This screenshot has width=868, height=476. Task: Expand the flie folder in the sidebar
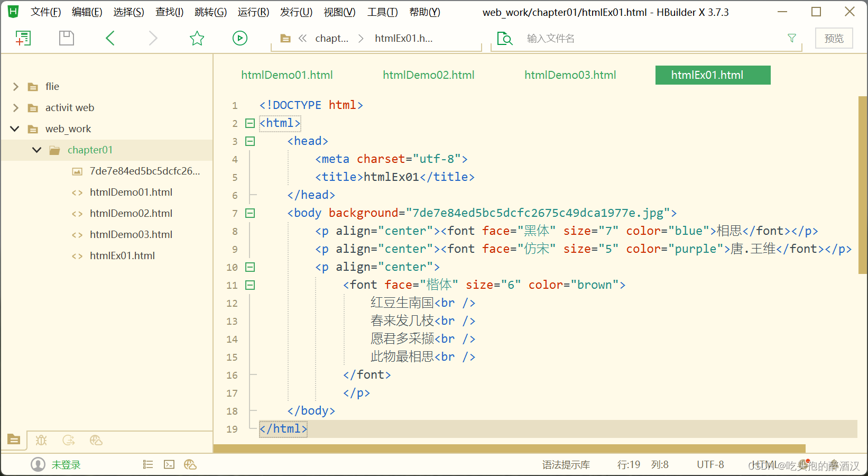(15, 86)
